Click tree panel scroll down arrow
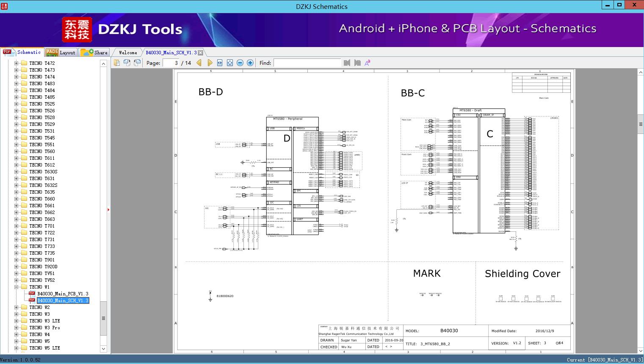The image size is (644, 364). pyautogui.click(x=103, y=349)
